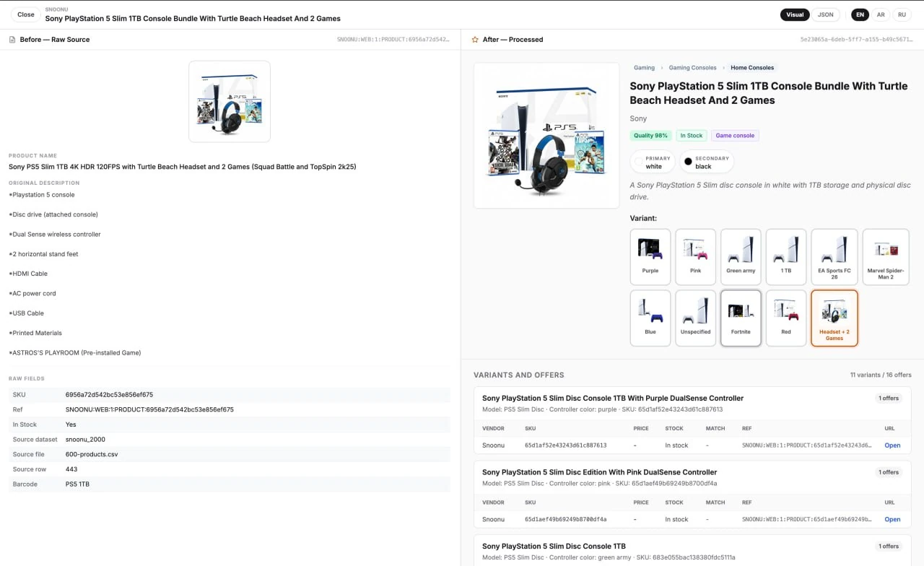The image size is (924, 566).
Task: Click the Sony brand label
Action: (638, 118)
